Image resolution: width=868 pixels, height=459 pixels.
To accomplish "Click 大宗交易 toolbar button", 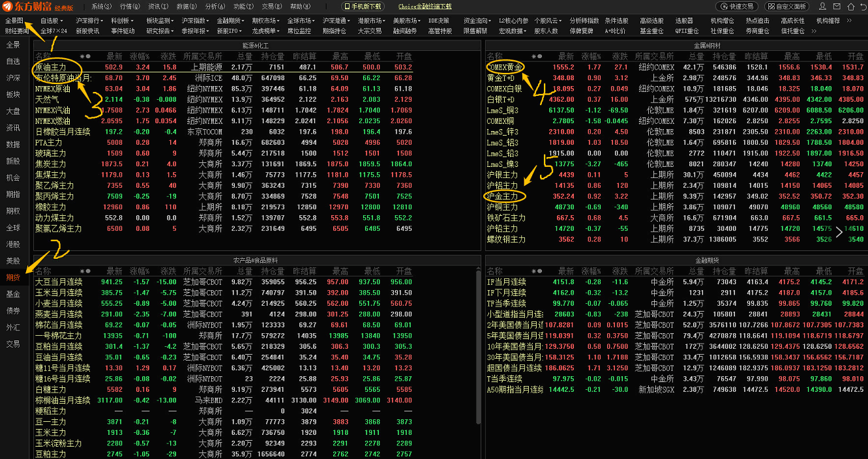I will [370, 31].
